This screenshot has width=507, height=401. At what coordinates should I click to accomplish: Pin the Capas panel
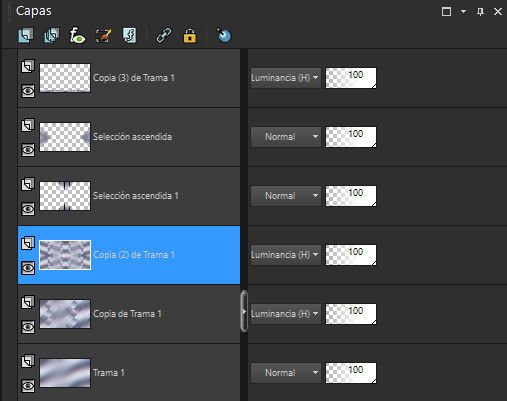480,12
